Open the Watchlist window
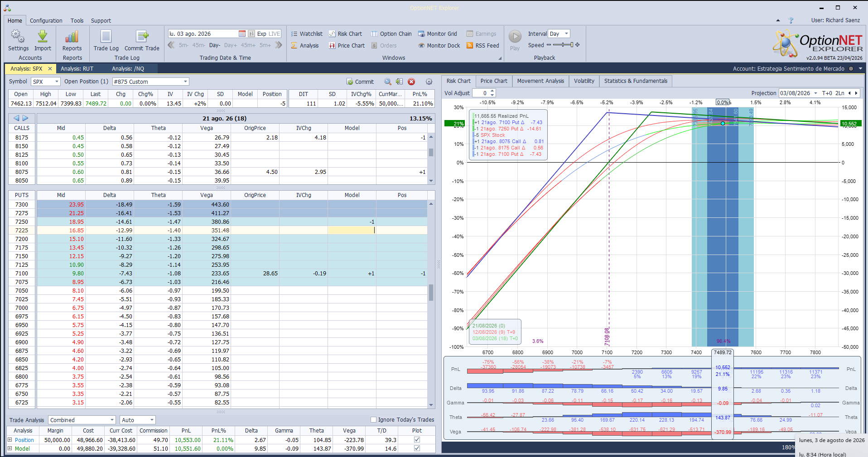 click(x=307, y=34)
